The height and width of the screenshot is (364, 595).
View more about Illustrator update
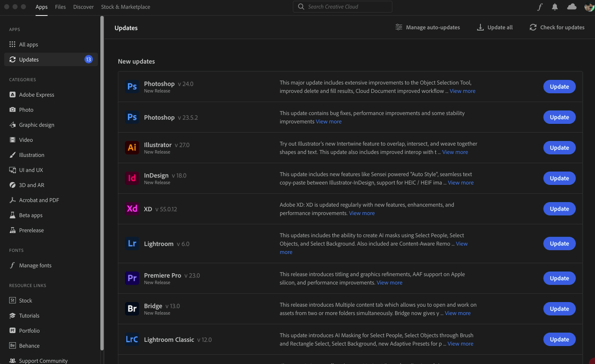coord(455,152)
